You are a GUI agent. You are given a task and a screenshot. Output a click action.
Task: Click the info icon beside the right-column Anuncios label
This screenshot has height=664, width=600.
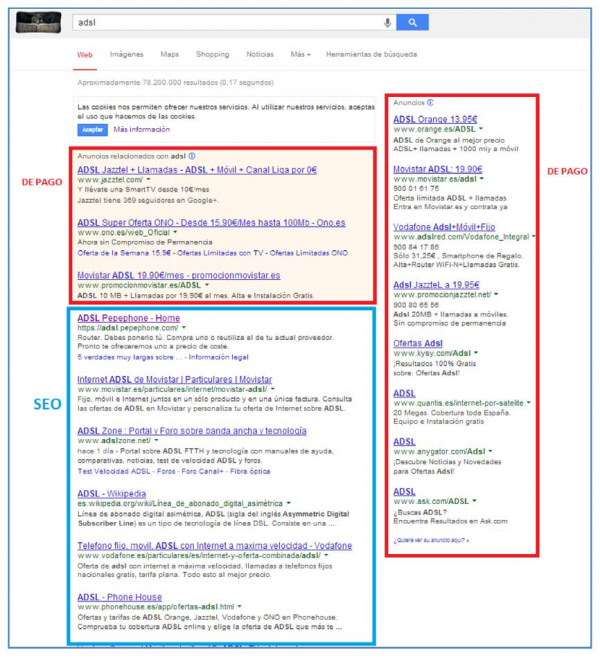[x=430, y=102]
